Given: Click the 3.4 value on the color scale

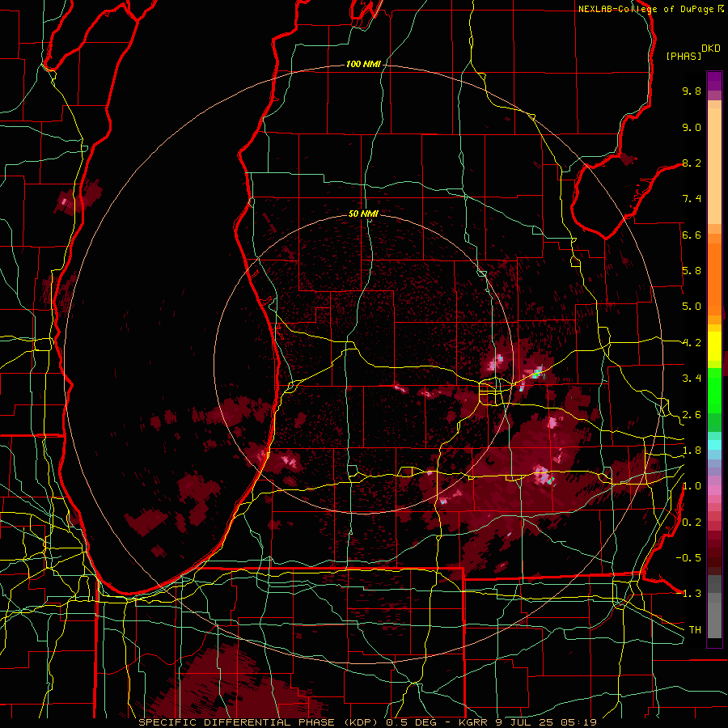Looking at the screenshot, I should tap(692, 379).
